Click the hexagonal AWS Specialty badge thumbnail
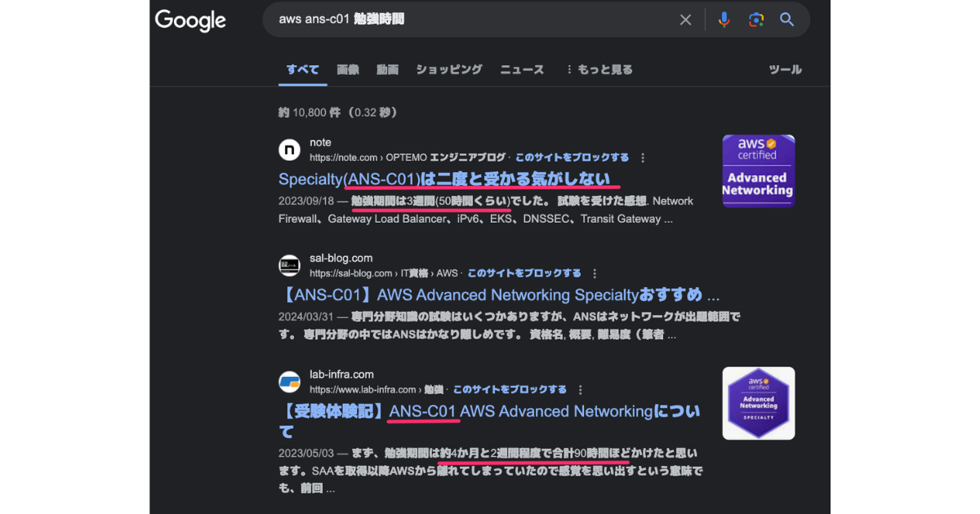The width and height of the screenshot is (980, 514). [759, 403]
